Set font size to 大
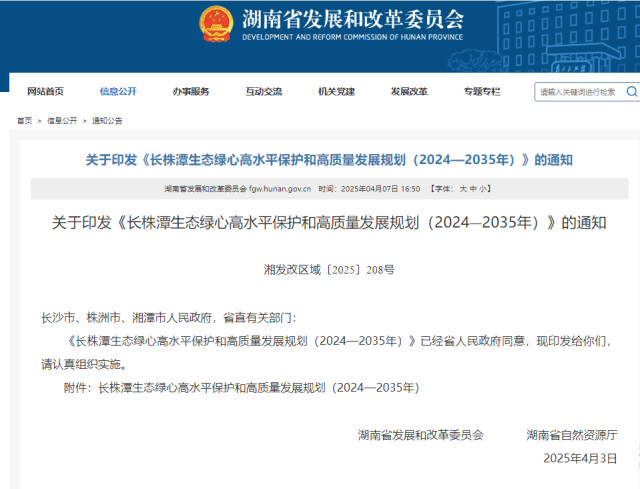This screenshot has width=640, height=489. (x=463, y=189)
